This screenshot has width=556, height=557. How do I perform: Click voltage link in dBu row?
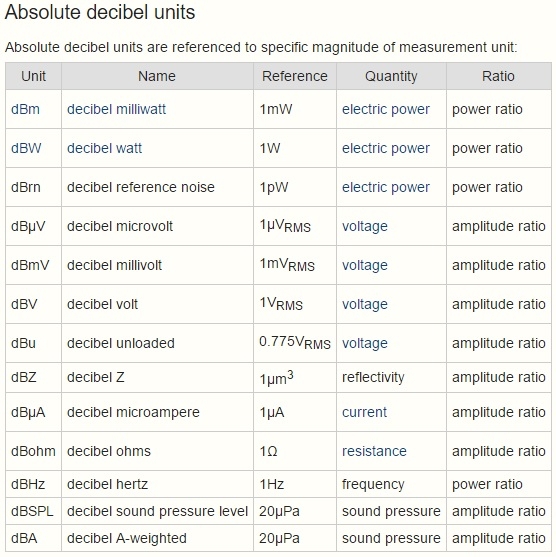(365, 344)
